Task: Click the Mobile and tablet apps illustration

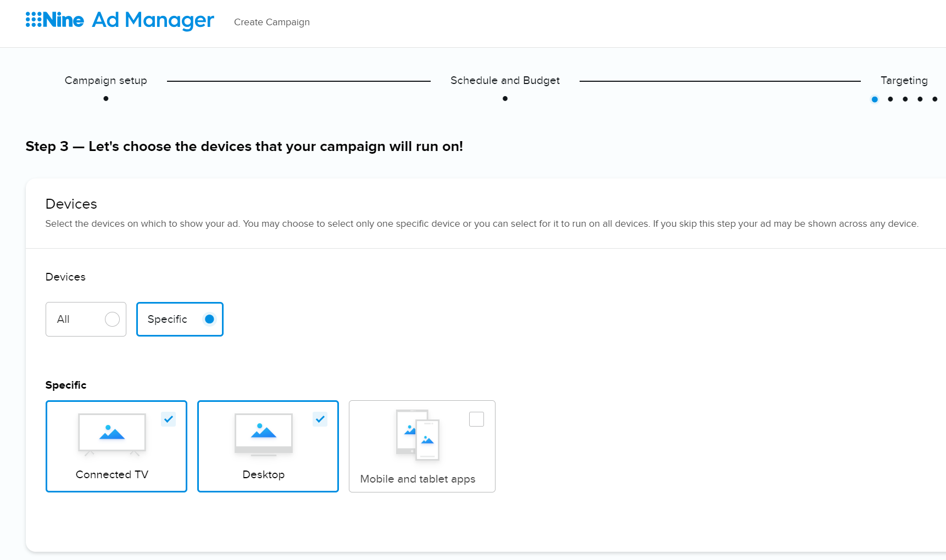Action: point(418,435)
